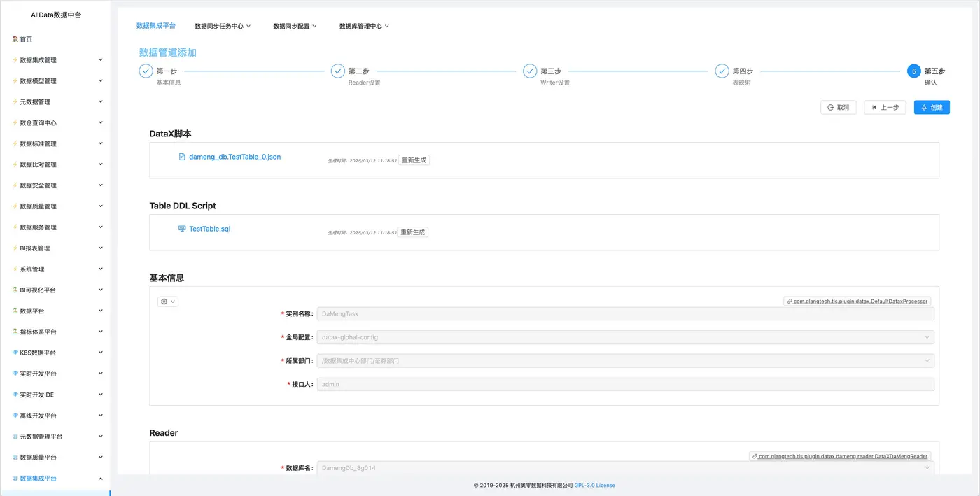
Task: Open DataXDaMengReader plugin link
Action: [840, 456]
